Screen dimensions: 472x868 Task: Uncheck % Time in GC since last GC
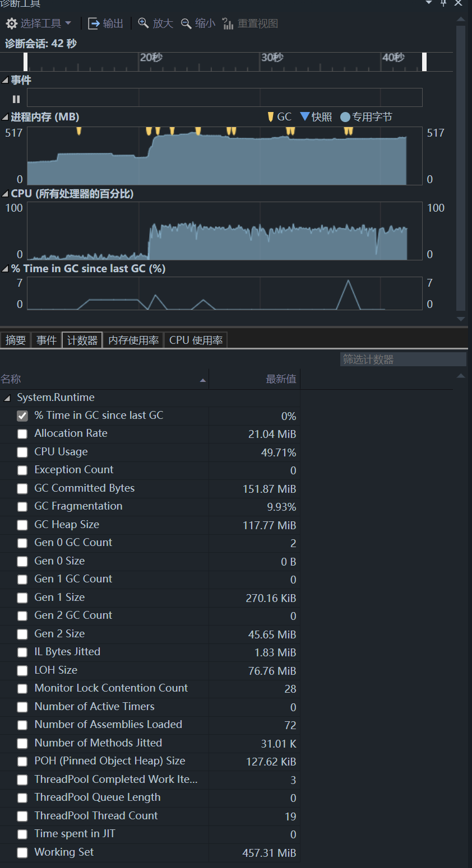(x=22, y=416)
